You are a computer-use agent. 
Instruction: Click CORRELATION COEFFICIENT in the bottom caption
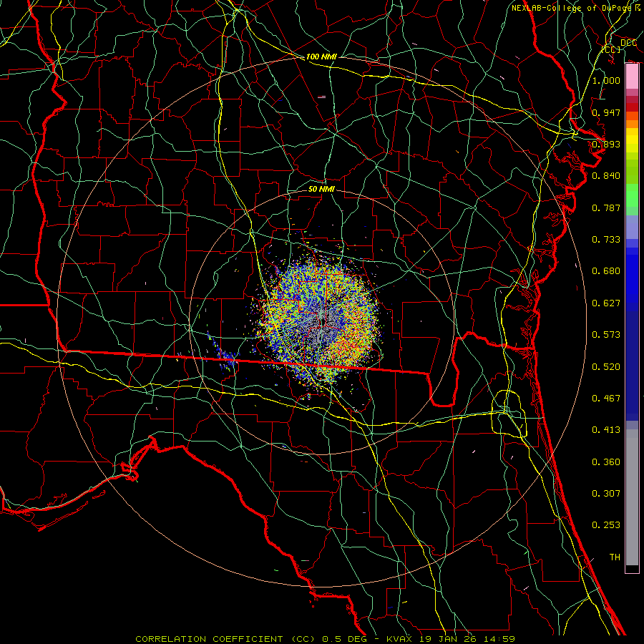(209, 639)
